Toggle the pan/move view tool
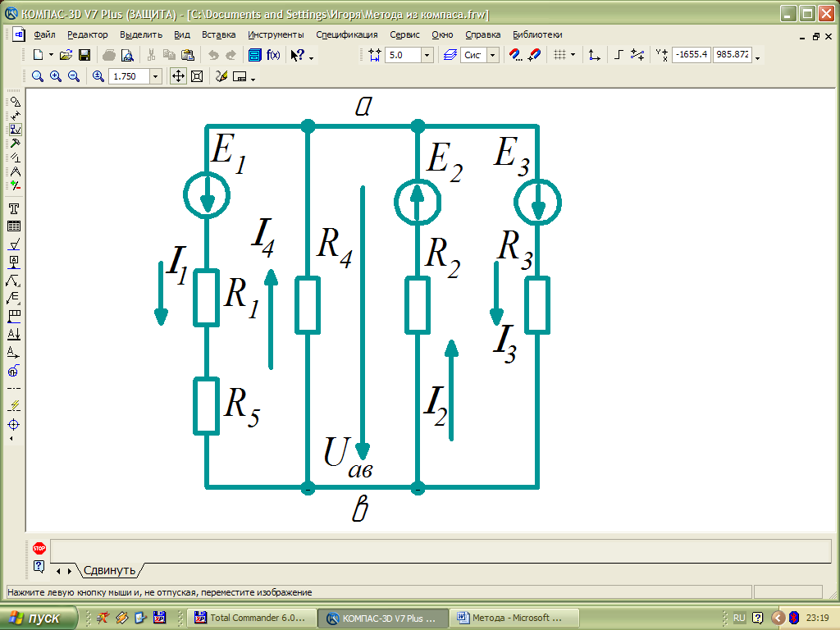This screenshot has height=630, width=840. 178,76
